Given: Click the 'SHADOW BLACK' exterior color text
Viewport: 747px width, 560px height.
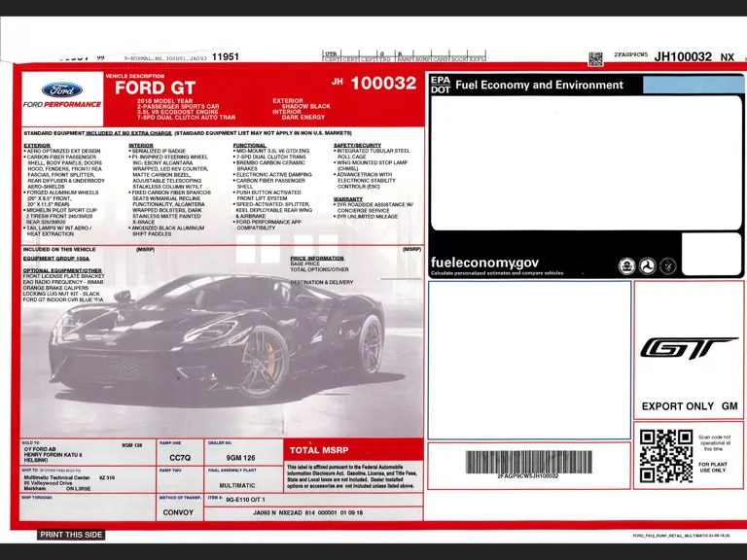Looking at the screenshot, I should (305, 106).
